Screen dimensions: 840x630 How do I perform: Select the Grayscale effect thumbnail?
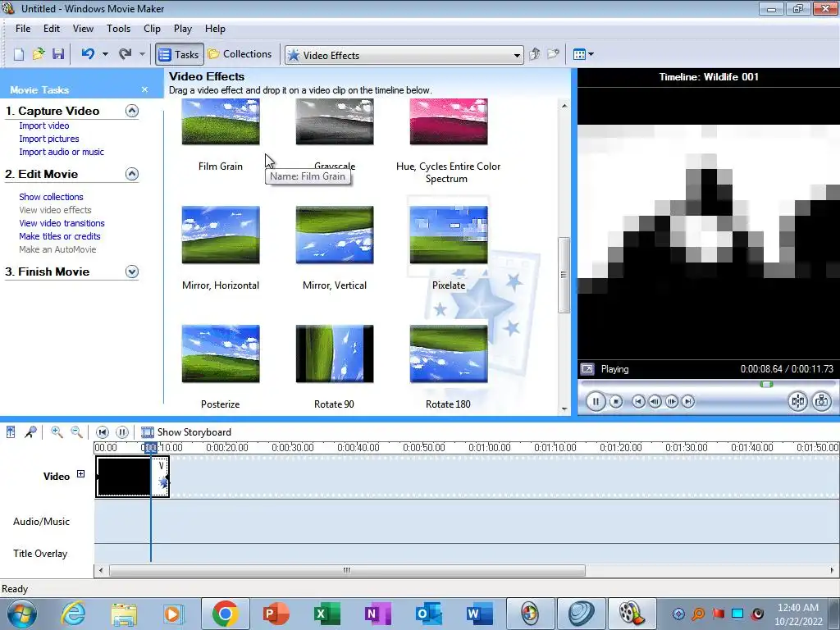(x=335, y=121)
